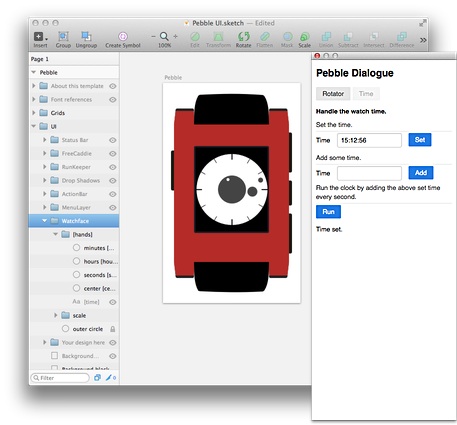Viewport: 457px width, 425px height.
Task: Click the watch face dial on canvas
Action: [x=232, y=189]
